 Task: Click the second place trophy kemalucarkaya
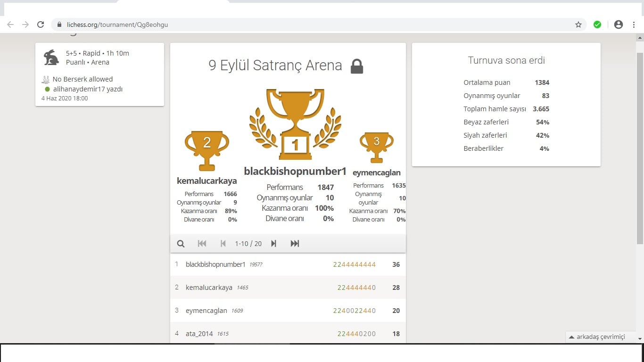207,151
